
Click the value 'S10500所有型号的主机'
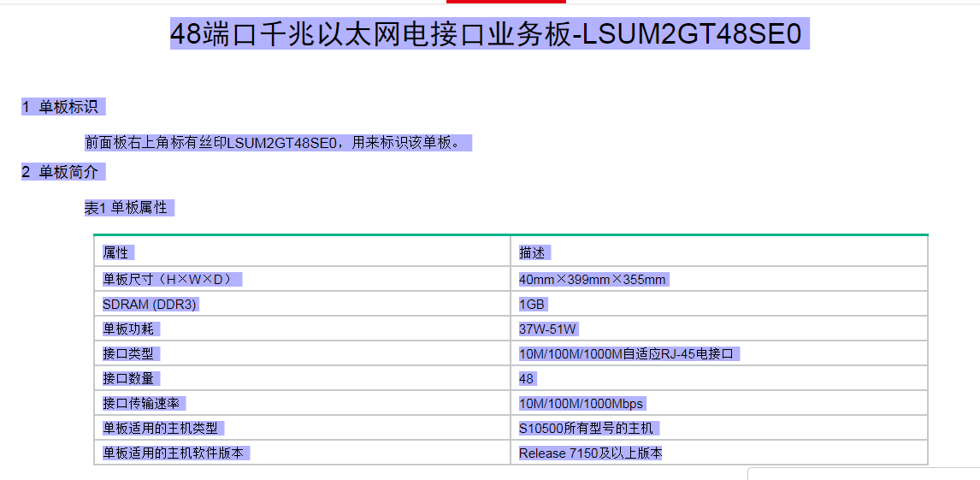586,429
